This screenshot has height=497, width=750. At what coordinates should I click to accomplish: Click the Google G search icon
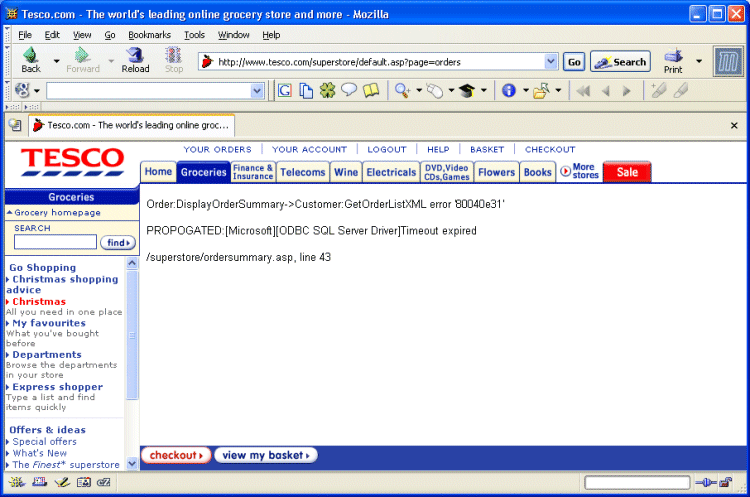(285, 90)
